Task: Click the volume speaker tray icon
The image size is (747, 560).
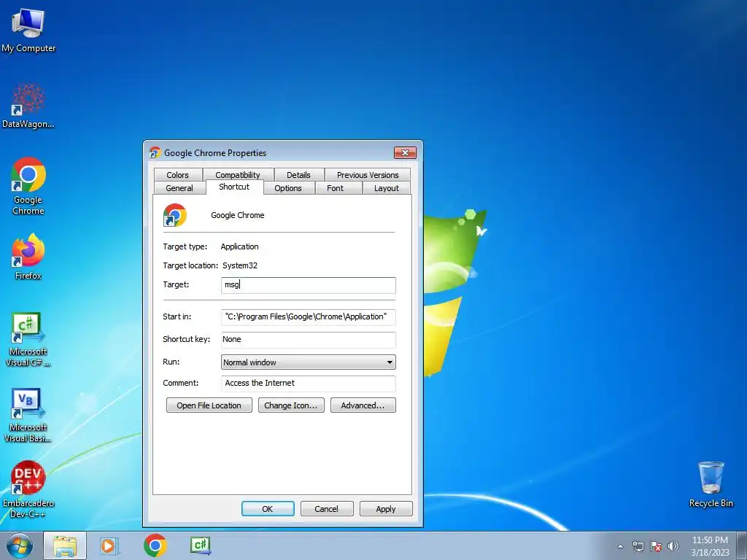Action: click(x=673, y=546)
